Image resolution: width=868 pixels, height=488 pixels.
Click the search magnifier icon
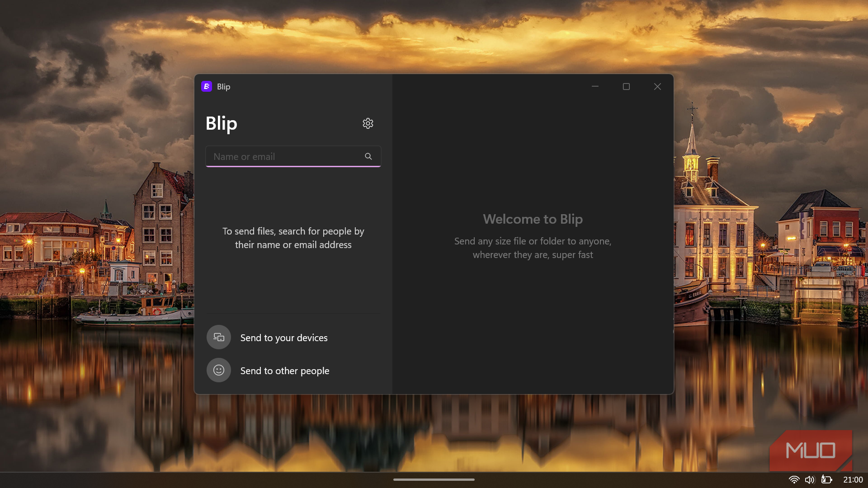tap(368, 156)
